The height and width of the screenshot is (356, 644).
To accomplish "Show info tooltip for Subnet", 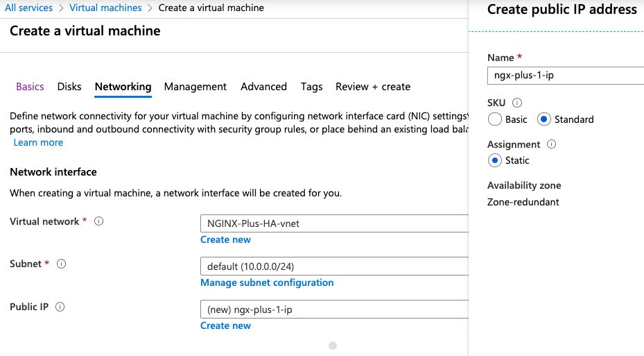I will pos(61,264).
